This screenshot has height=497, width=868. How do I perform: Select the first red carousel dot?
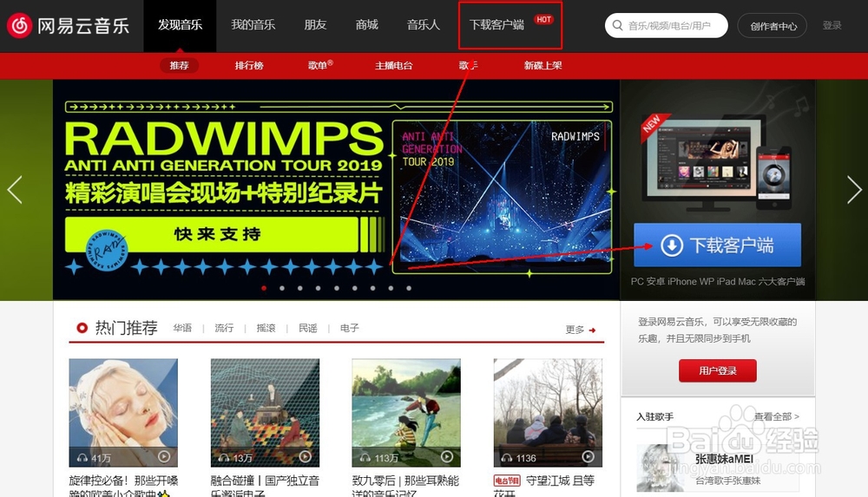tap(264, 288)
